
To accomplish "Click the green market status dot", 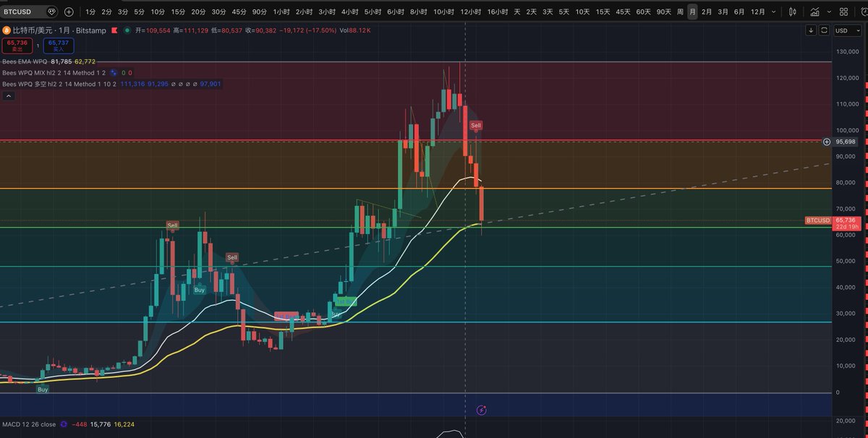I will click(128, 30).
